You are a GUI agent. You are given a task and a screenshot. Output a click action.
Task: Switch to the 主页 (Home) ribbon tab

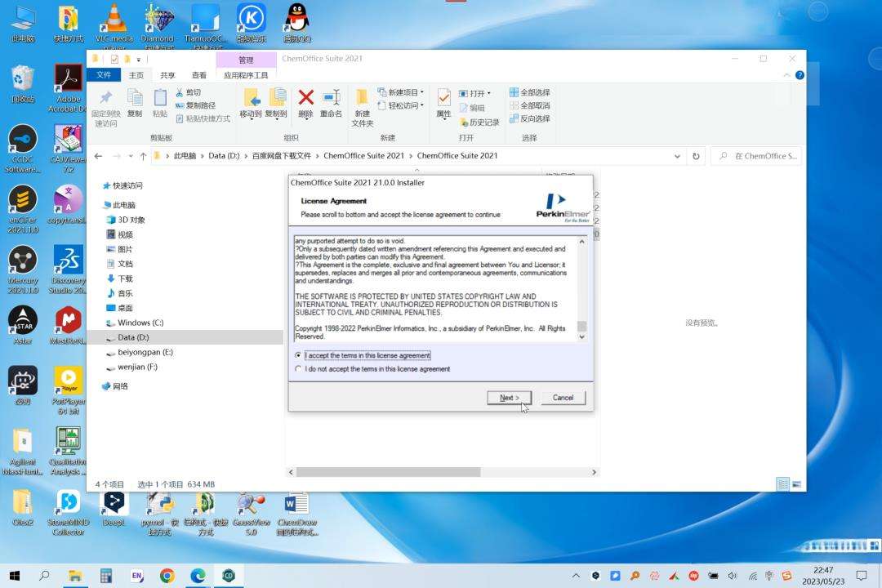136,75
